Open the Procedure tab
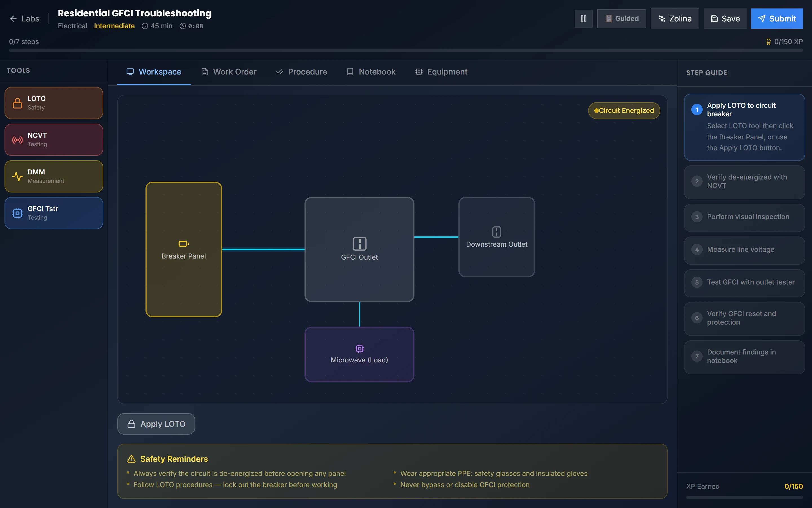Viewport: 812px width, 508px height. pyautogui.click(x=301, y=72)
